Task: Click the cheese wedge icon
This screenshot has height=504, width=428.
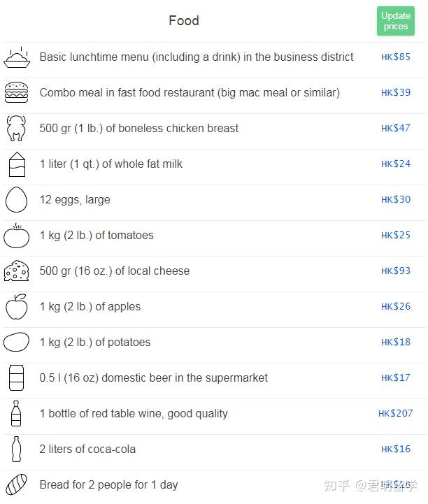Action: tap(16, 271)
